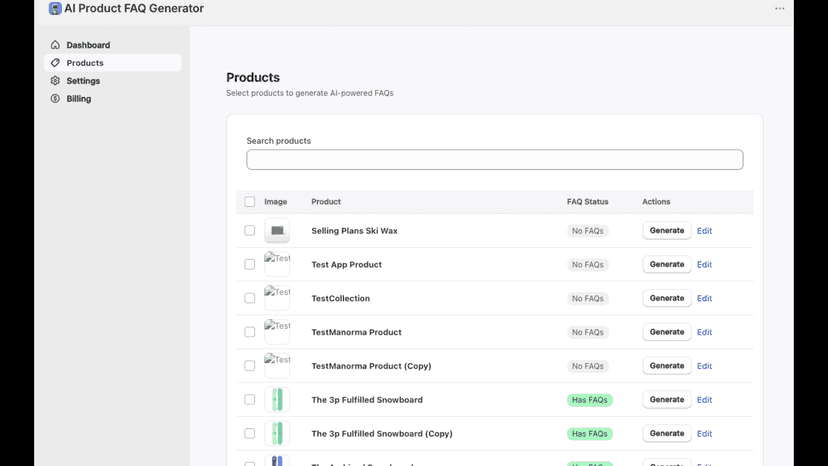Edit TestManorma Product FAQs
Image resolution: width=828 pixels, height=466 pixels.
pos(704,332)
